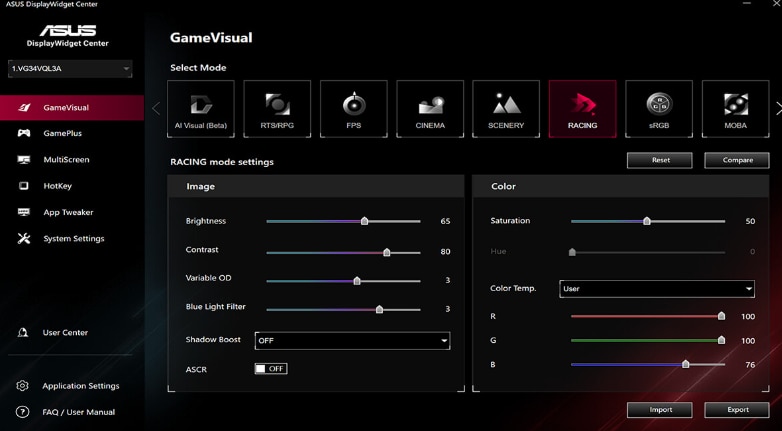Screen dimensions: 782x431
Task: Open GamePlus in the sidebar
Action: tap(62, 133)
